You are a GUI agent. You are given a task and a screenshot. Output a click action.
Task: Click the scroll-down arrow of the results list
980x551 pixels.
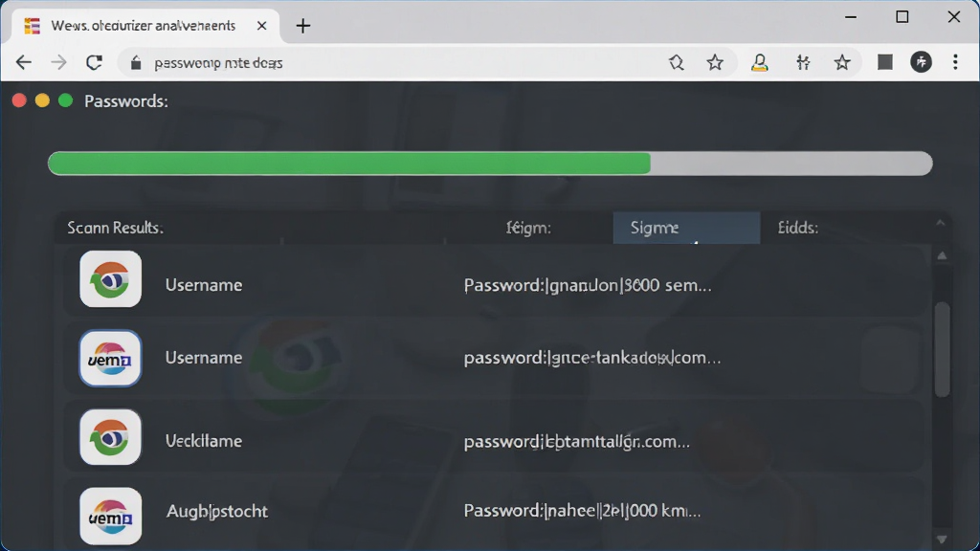(942, 540)
